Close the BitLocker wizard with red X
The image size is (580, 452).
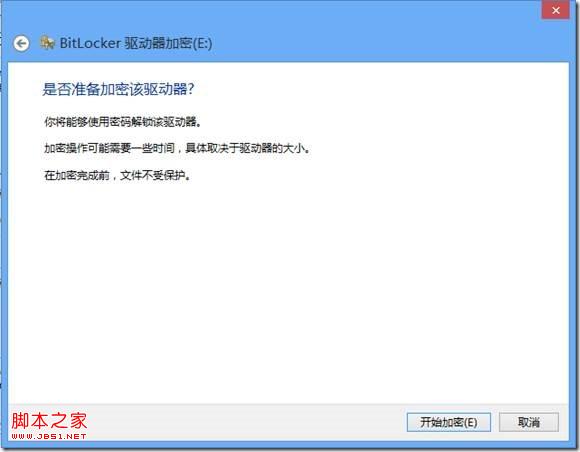click(555, 10)
